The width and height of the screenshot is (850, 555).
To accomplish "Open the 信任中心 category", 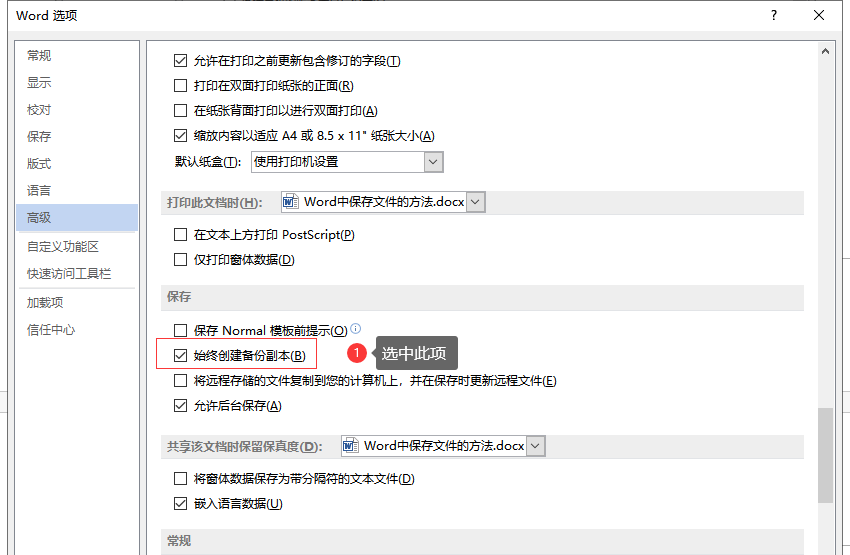I will 51,330.
